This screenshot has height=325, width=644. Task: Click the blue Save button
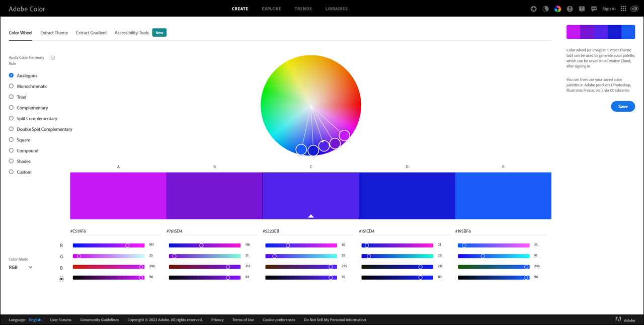[x=623, y=106]
